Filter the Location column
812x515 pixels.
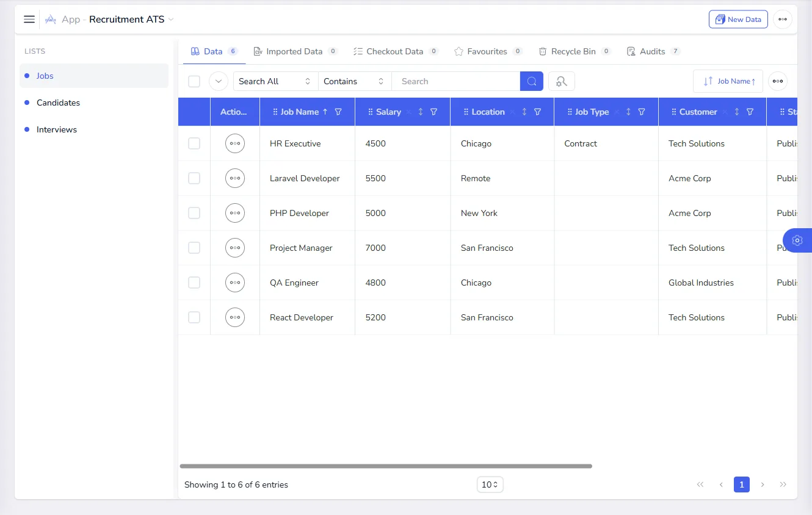[538, 112]
